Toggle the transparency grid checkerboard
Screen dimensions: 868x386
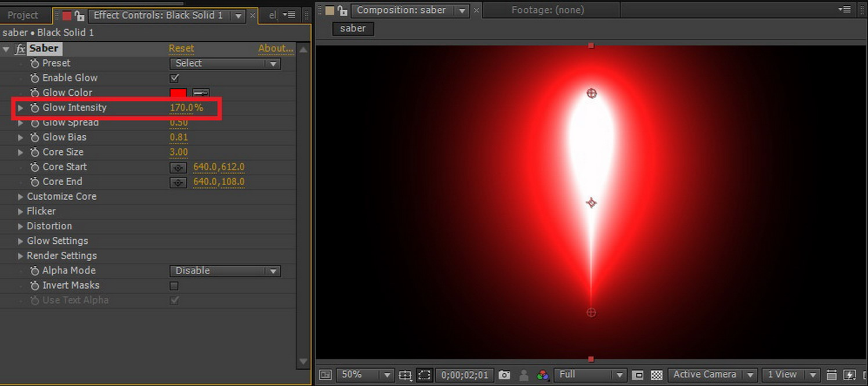[656, 375]
